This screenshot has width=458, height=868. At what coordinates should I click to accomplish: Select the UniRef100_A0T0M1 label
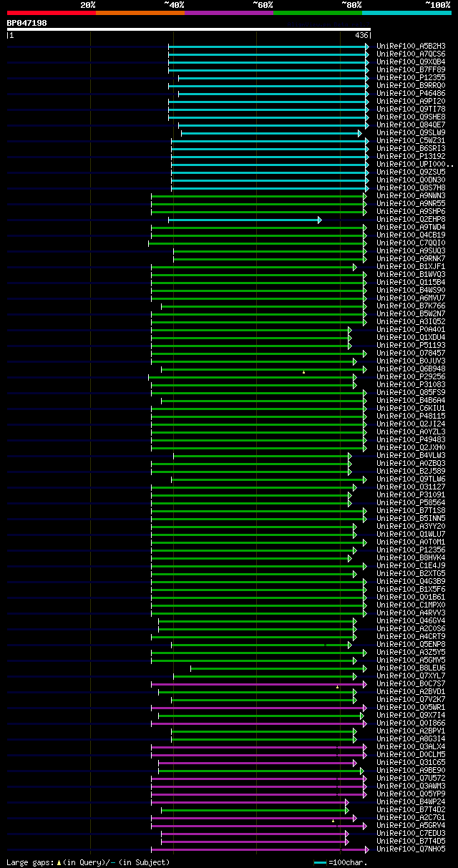(x=411, y=542)
